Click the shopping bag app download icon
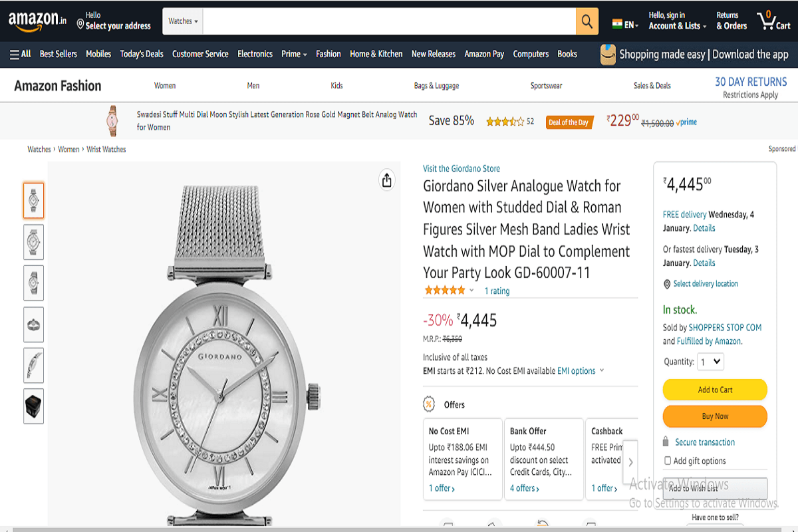This screenshot has width=798, height=532. 607,54
